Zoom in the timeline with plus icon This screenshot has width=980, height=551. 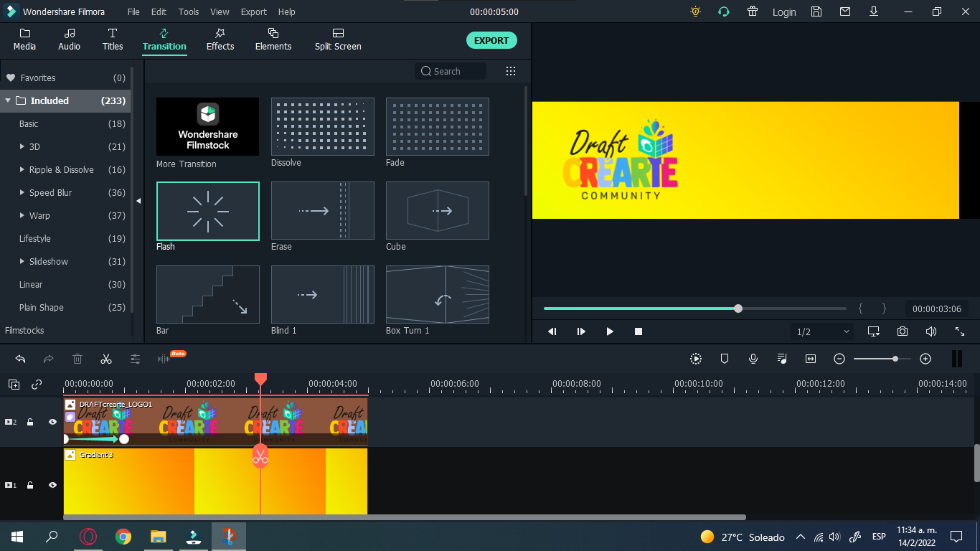click(925, 359)
